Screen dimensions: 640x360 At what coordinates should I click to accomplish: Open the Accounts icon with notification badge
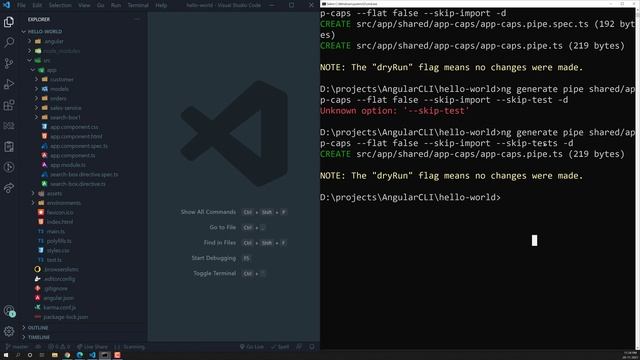(9, 311)
